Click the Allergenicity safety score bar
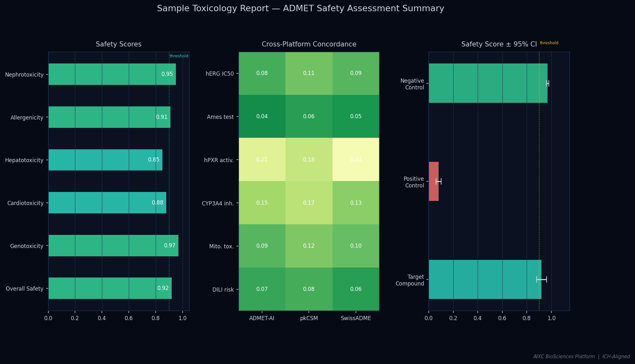The width and height of the screenshot is (635, 364). tap(109, 117)
